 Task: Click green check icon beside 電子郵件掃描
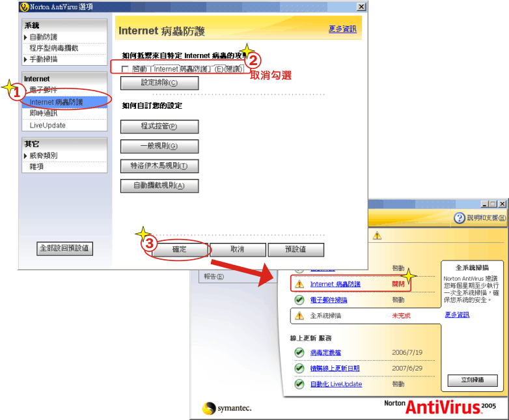point(299,300)
